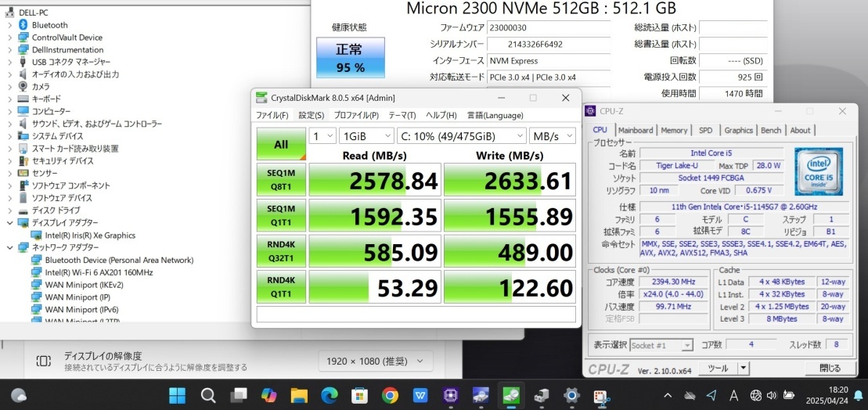The width and height of the screenshot is (868, 410).
Task: Open ファイル(F) menu in CrystalDiskMark
Action: point(272,116)
